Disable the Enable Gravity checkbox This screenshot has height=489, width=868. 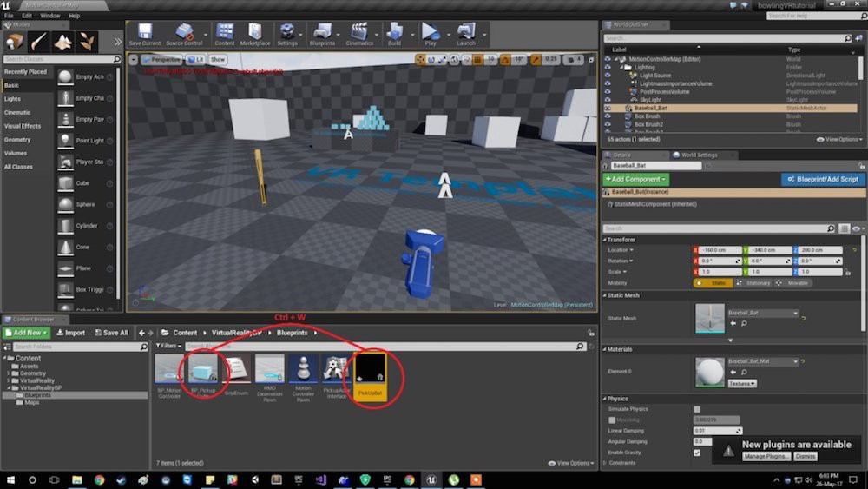[x=697, y=453]
